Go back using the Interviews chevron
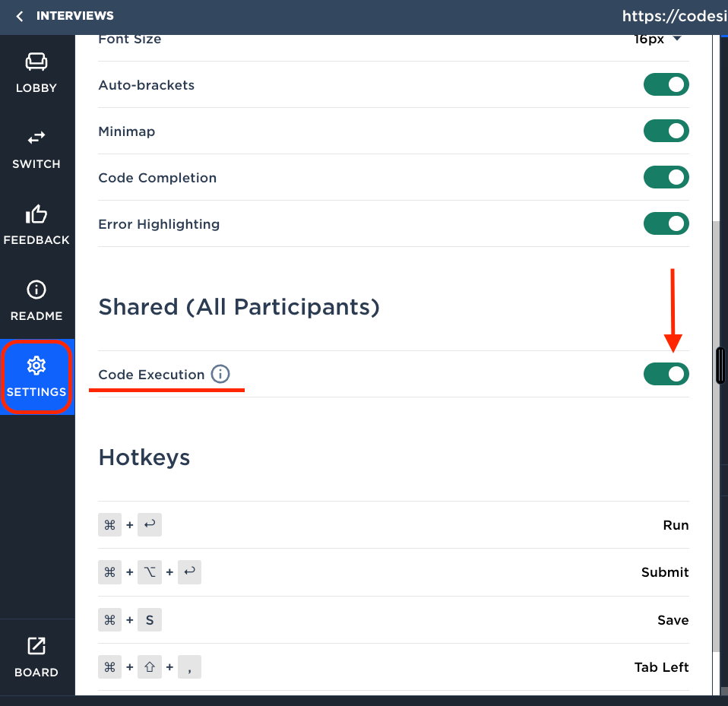Image resolution: width=728 pixels, height=706 pixels. coord(20,16)
